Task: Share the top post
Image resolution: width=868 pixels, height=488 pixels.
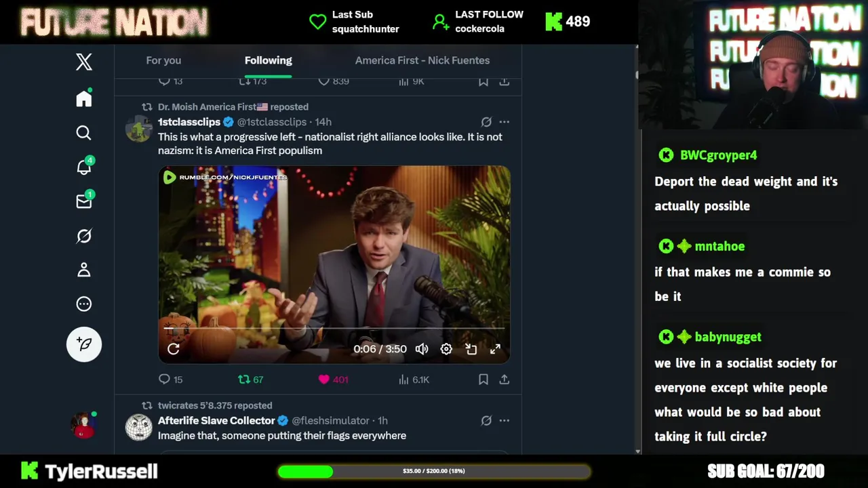Action: pyautogui.click(x=505, y=81)
